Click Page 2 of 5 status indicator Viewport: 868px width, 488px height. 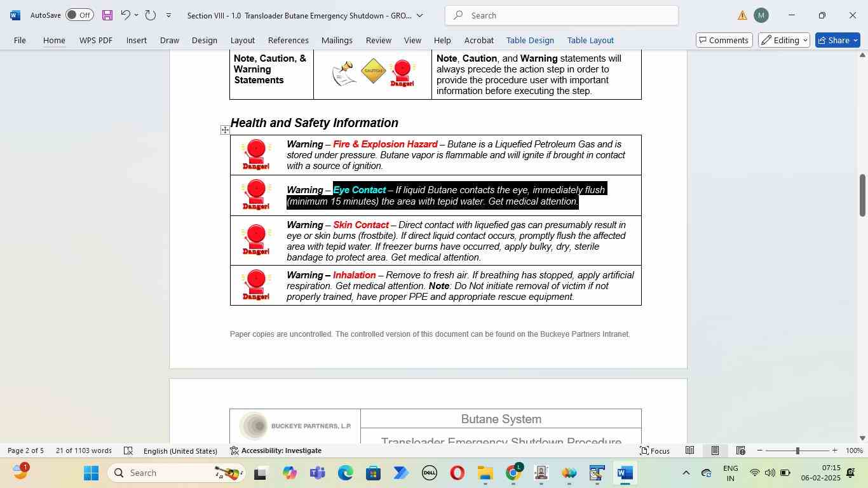coord(25,451)
